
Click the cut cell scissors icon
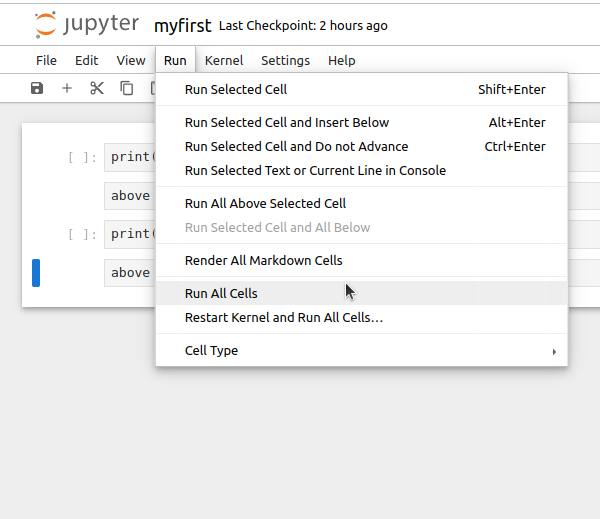pos(97,88)
